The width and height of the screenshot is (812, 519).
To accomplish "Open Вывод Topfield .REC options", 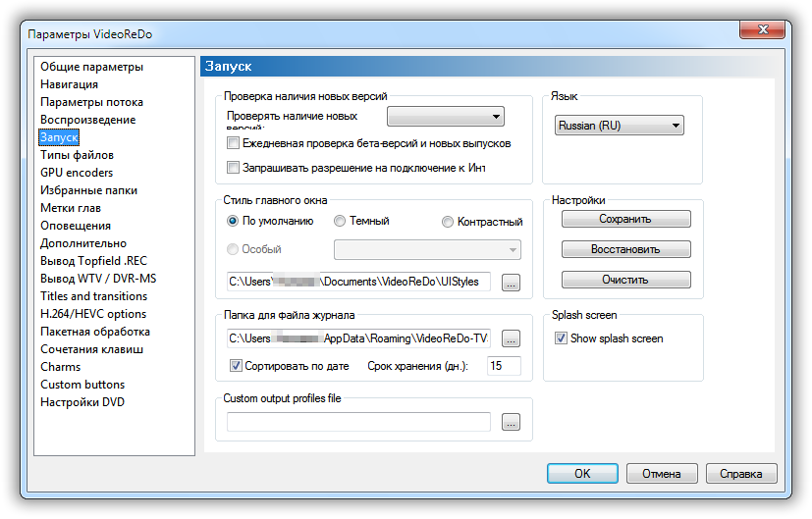I will pyautogui.click(x=93, y=260).
